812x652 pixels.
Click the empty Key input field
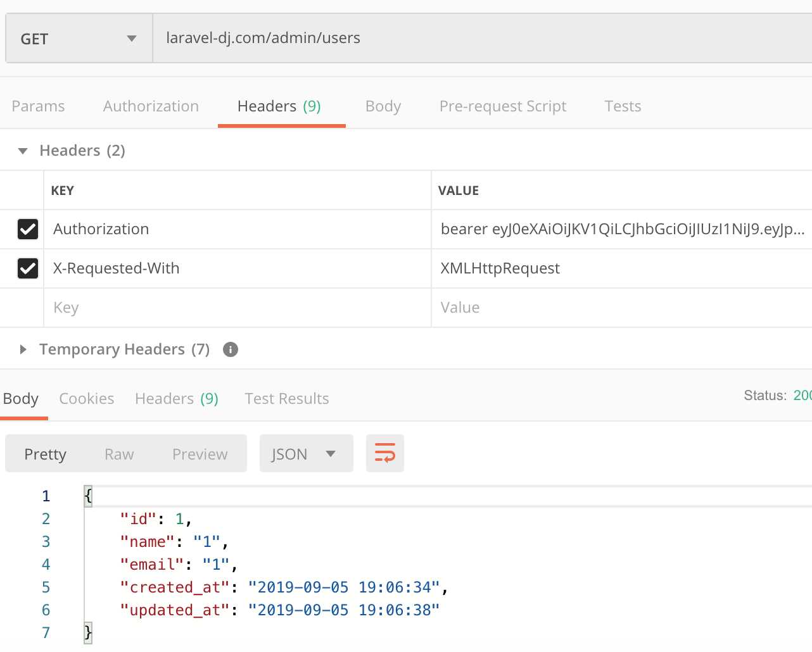point(238,308)
